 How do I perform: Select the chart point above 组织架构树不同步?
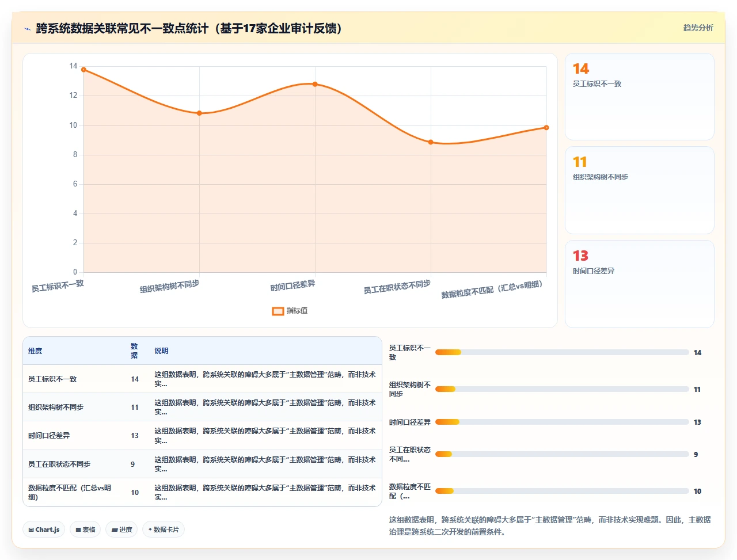tap(200, 113)
